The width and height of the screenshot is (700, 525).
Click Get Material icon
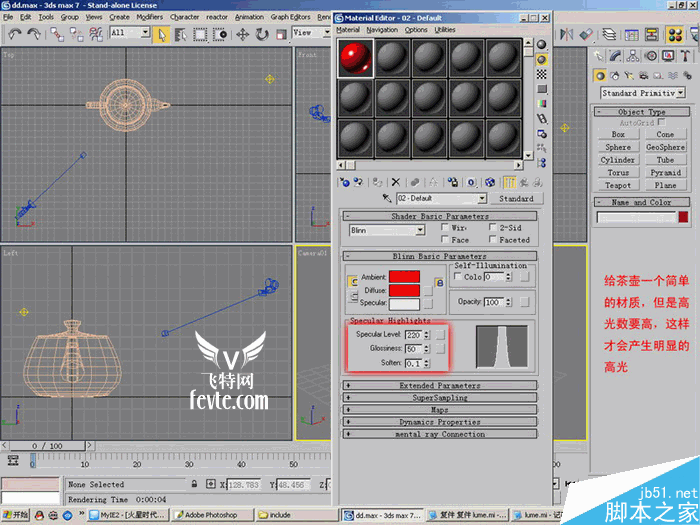click(344, 182)
